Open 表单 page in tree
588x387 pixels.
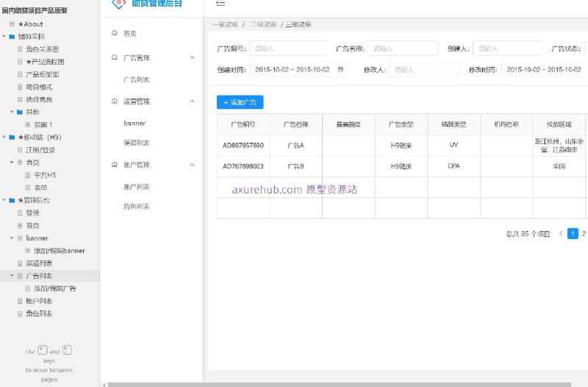tap(40, 188)
